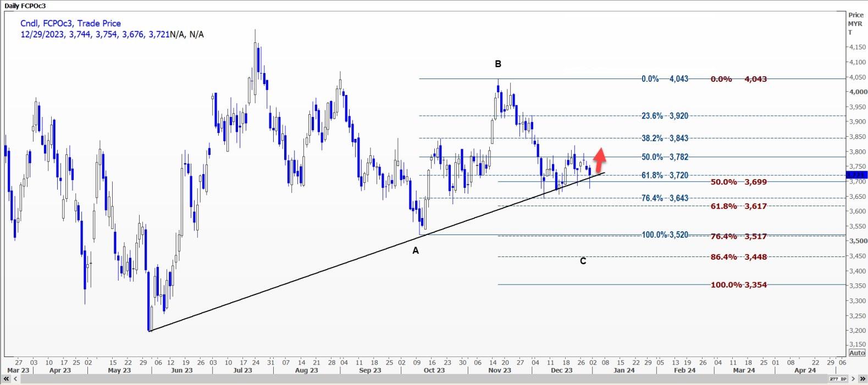Click the 3,500 price axis label
This screenshot has width=868, height=385.
858,241
